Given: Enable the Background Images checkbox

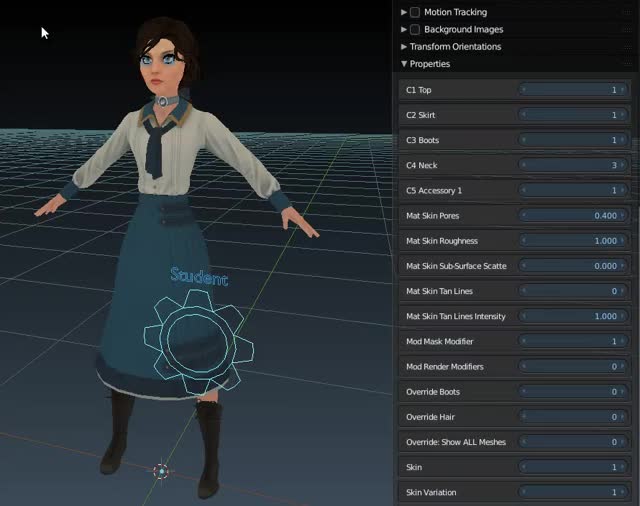Looking at the screenshot, I should [415, 29].
